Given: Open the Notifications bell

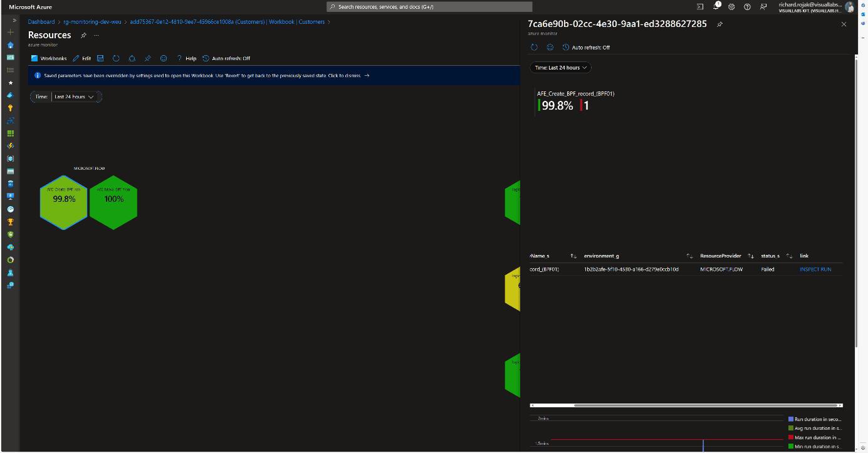Looking at the screenshot, I should 716,7.
